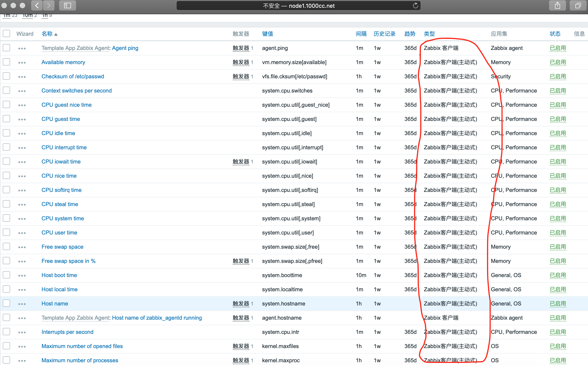Open wizard dots menu for Agent ping
The width and height of the screenshot is (588, 365).
pyautogui.click(x=22, y=48)
